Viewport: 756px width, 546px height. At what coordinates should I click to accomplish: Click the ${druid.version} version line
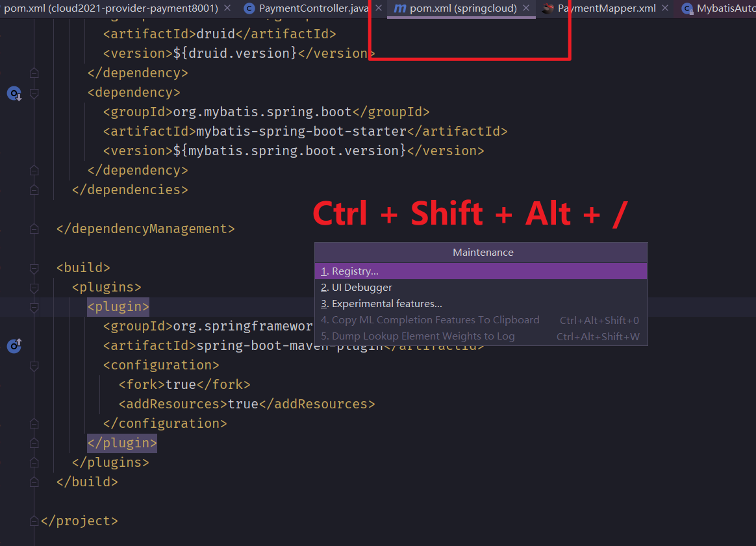[x=238, y=53]
